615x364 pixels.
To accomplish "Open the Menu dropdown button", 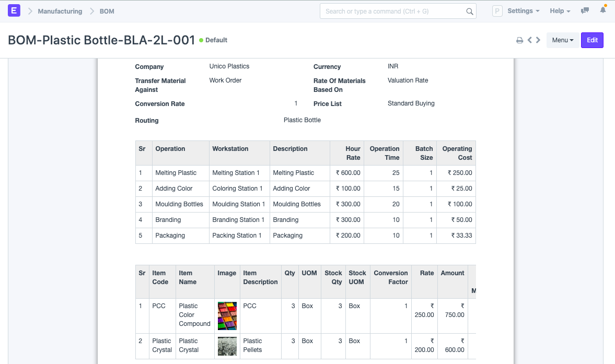I will click(562, 40).
